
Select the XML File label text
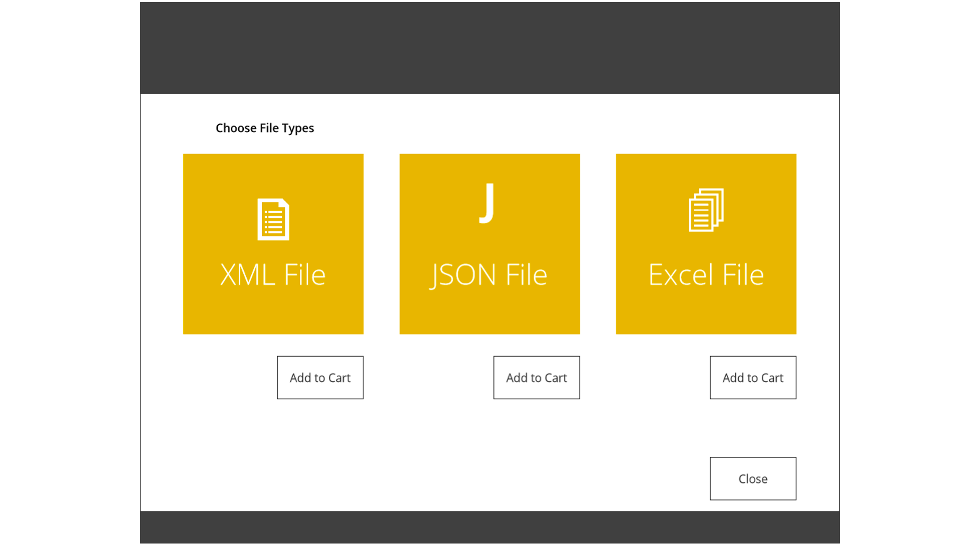(x=273, y=275)
